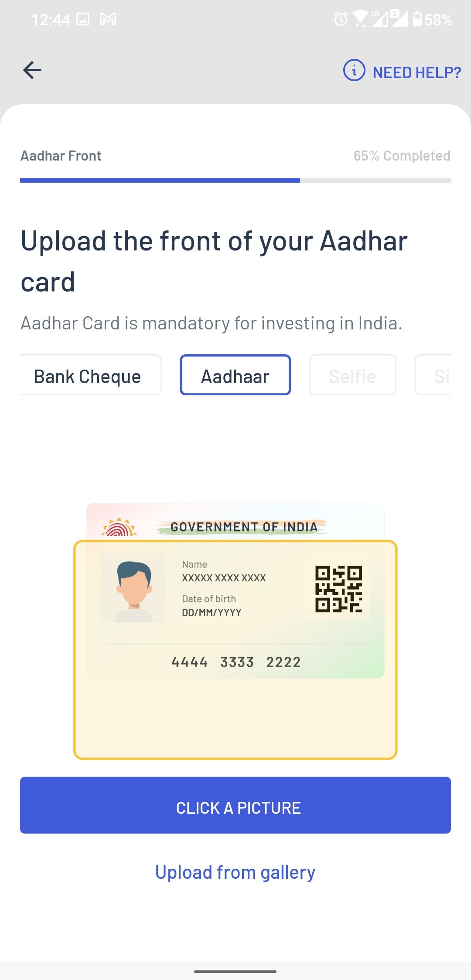This screenshot has width=471, height=980.
Task: Tap the partially visible Si tab
Action: point(433,375)
